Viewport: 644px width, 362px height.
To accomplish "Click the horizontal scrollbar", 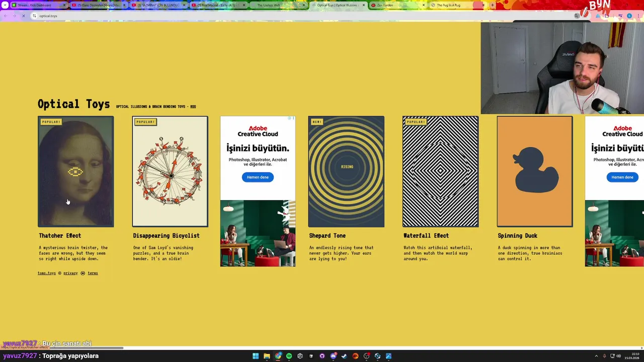I will 61,347.
